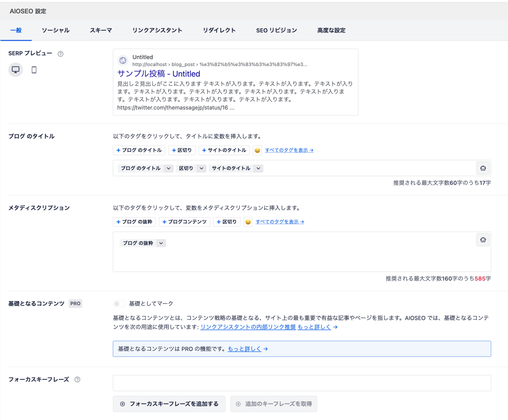Open the 一般 tab

tap(16, 30)
